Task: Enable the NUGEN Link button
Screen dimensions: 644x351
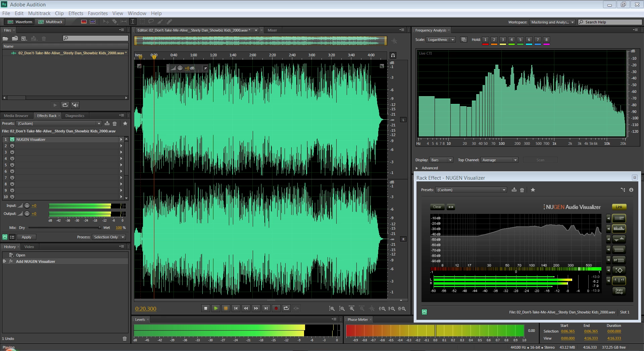Action: coord(619,207)
